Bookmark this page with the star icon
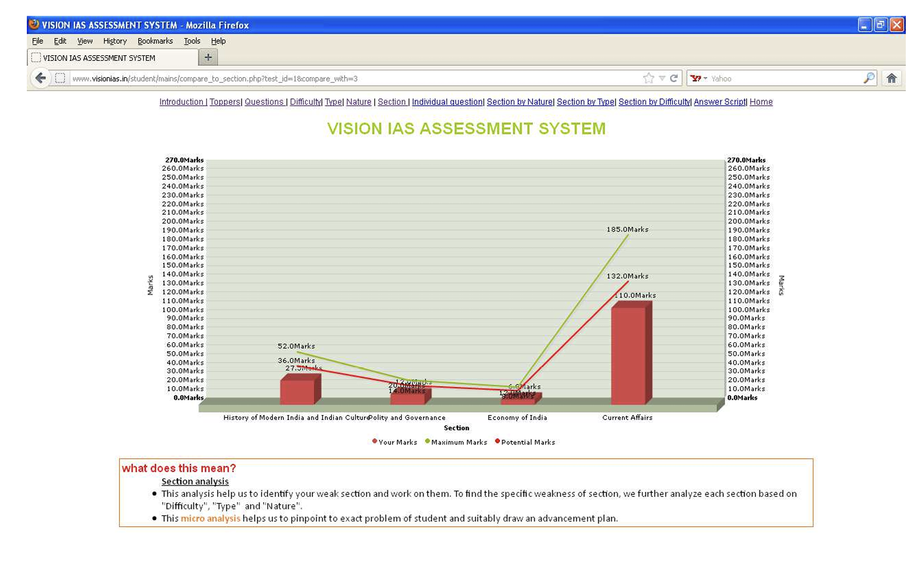The image size is (924, 588). 648,78
